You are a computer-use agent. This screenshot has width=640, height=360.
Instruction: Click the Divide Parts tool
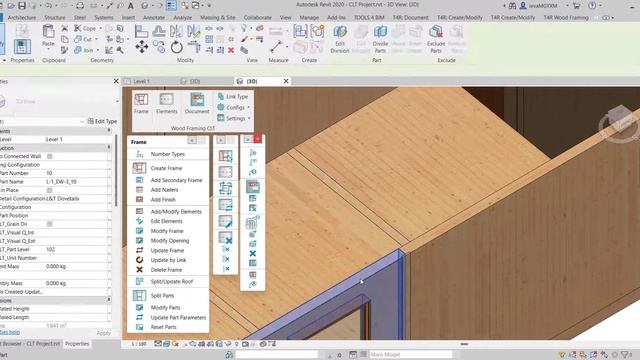click(380, 39)
